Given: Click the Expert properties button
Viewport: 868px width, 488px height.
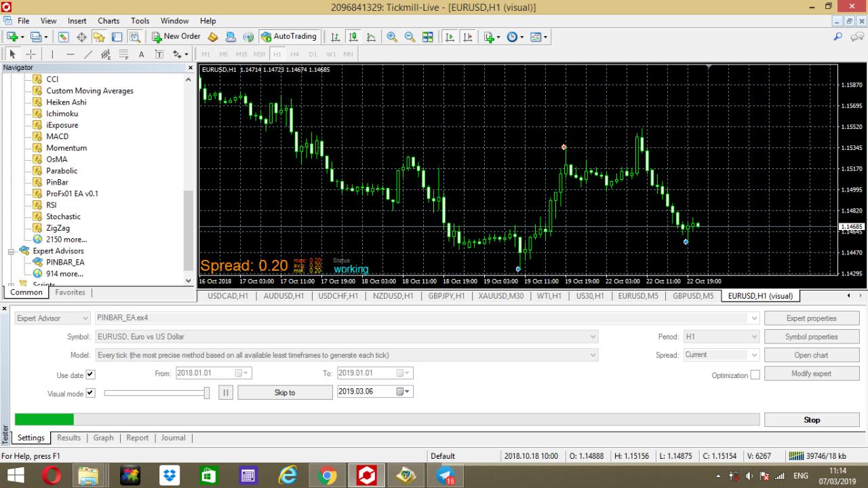Looking at the screenshot, I should pyautogui.click(x=812, y=318).
